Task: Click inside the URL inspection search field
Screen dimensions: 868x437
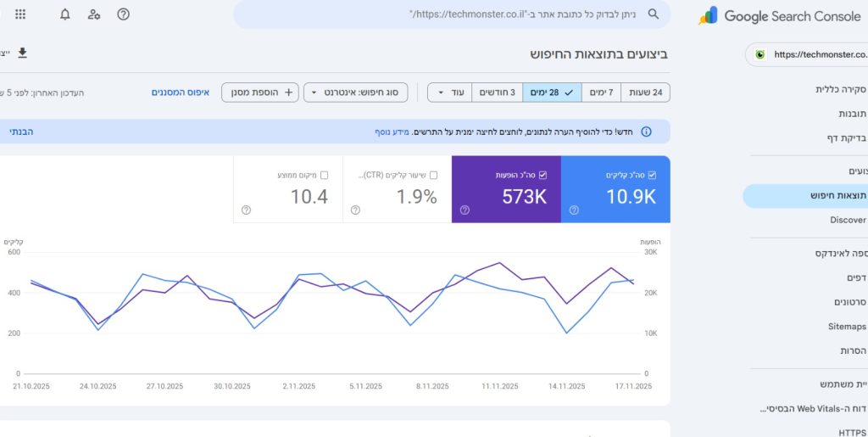Action: coord(441,14)
